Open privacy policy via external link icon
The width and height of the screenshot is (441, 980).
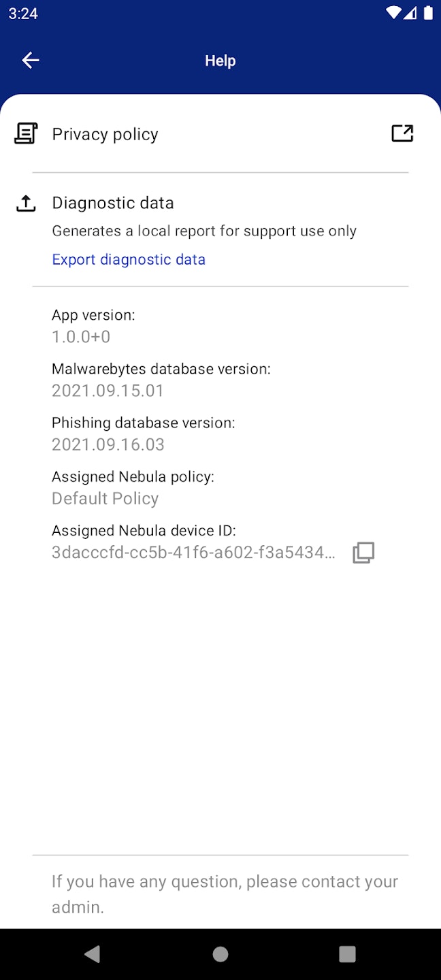coord(402,133)
